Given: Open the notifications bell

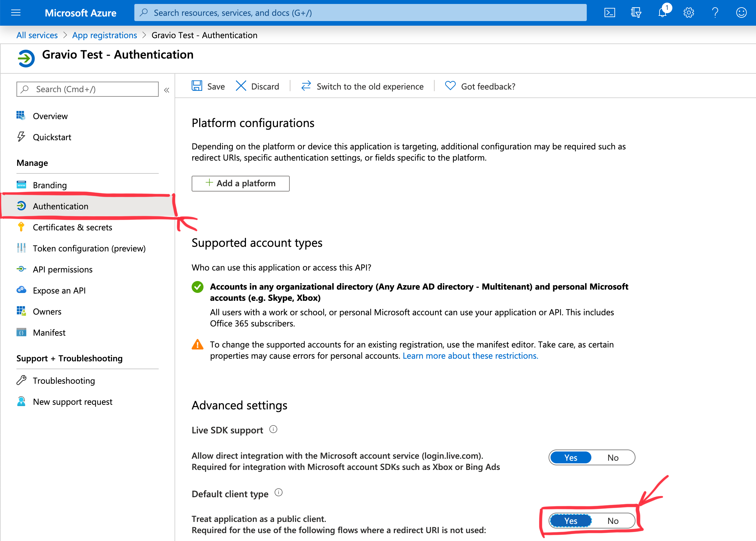Looking at the screenshot, I should [663, 13].
